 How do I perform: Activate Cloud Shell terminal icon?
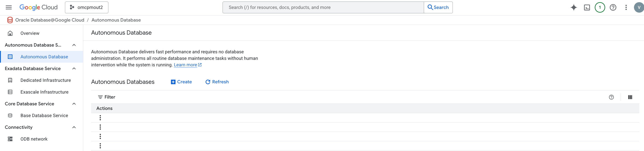(x=587, y=7)
